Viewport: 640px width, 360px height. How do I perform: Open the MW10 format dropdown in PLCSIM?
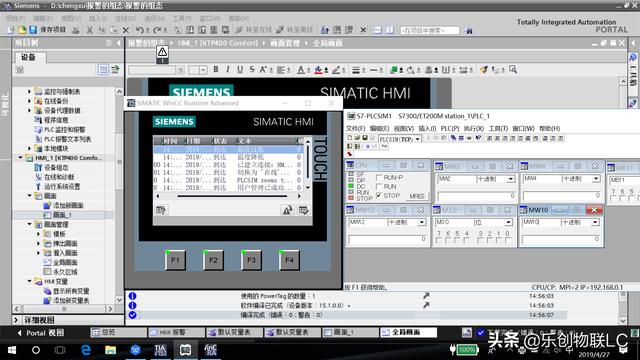pyautogui.click(x=596, y=222)
